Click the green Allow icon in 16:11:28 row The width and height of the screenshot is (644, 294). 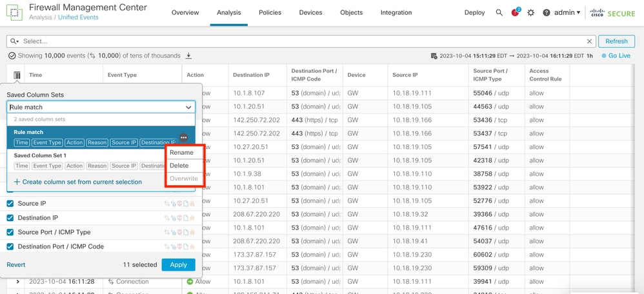190,282
